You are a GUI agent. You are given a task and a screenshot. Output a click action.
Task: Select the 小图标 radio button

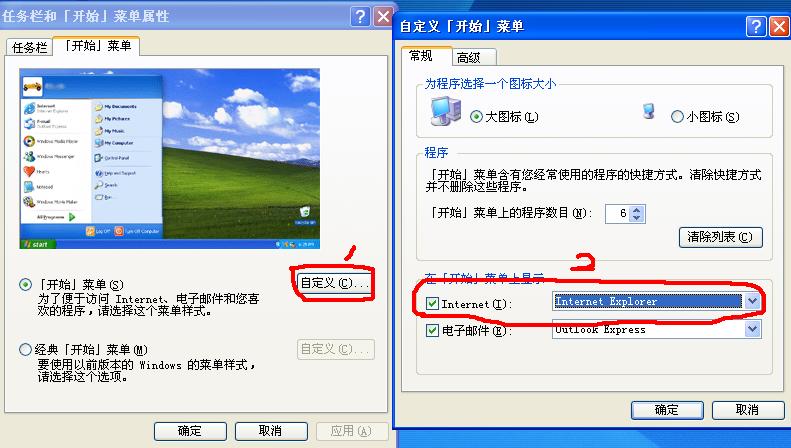(x=677, y=117)
